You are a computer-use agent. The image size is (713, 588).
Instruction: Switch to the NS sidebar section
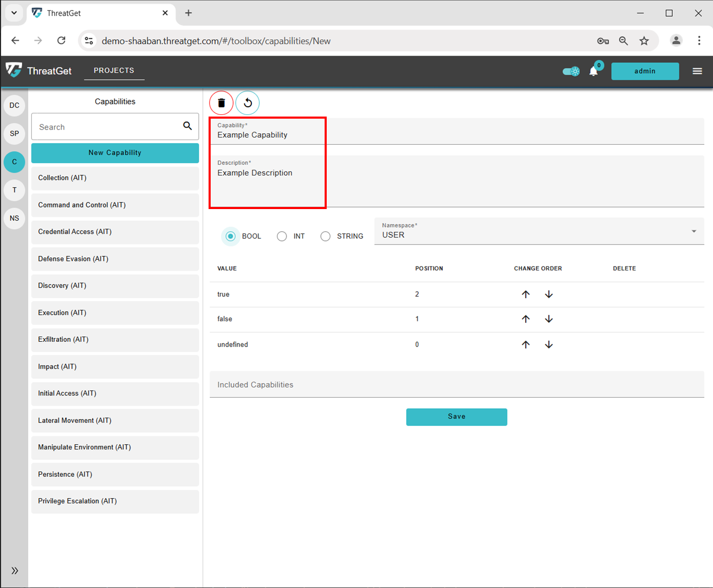pos(15,218)
